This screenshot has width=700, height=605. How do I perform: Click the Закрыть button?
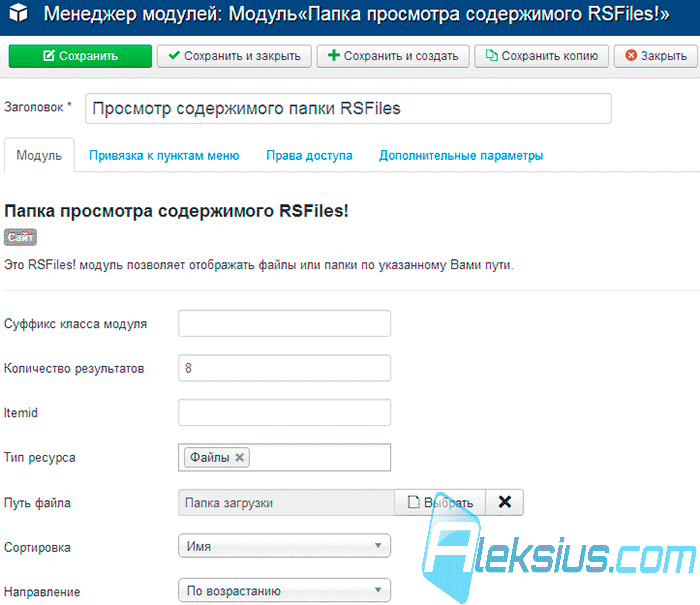[x=656, y=56]
